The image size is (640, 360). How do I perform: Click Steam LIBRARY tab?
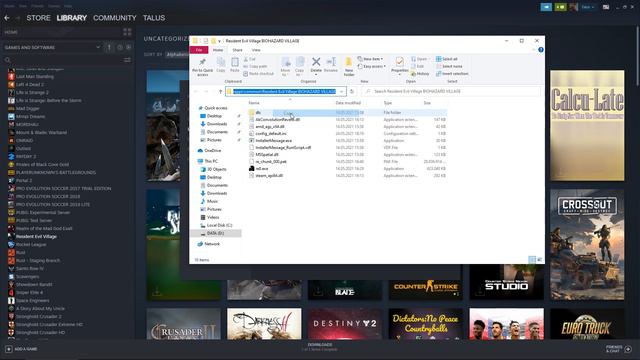point(71,18)
